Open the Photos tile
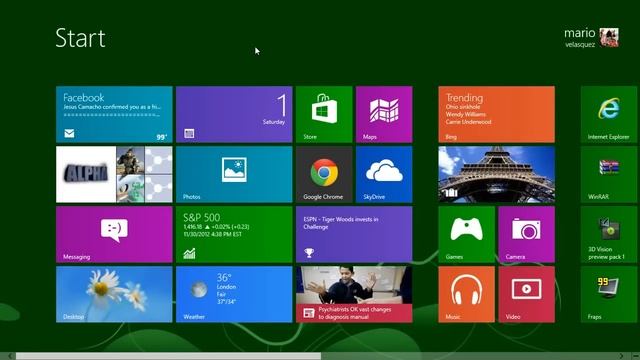Viewport: 640px width, 360px height. (234, 174)
